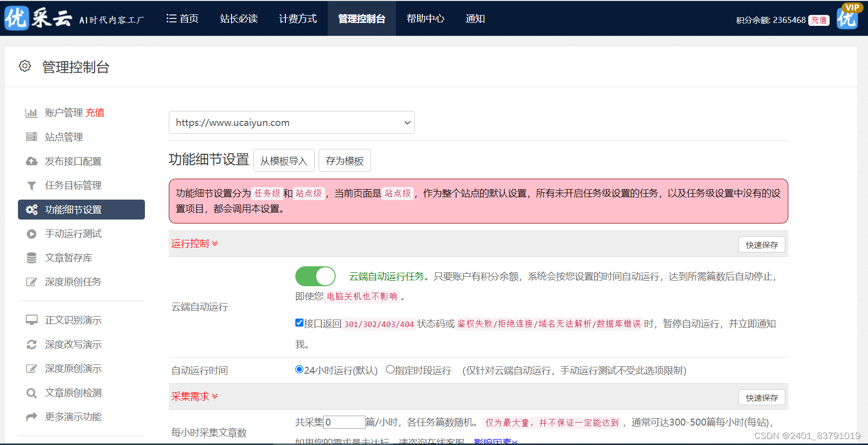Click the 云端自动运行 row label
The height and width of the screenshot is (445, 868).
coord(200,307)
